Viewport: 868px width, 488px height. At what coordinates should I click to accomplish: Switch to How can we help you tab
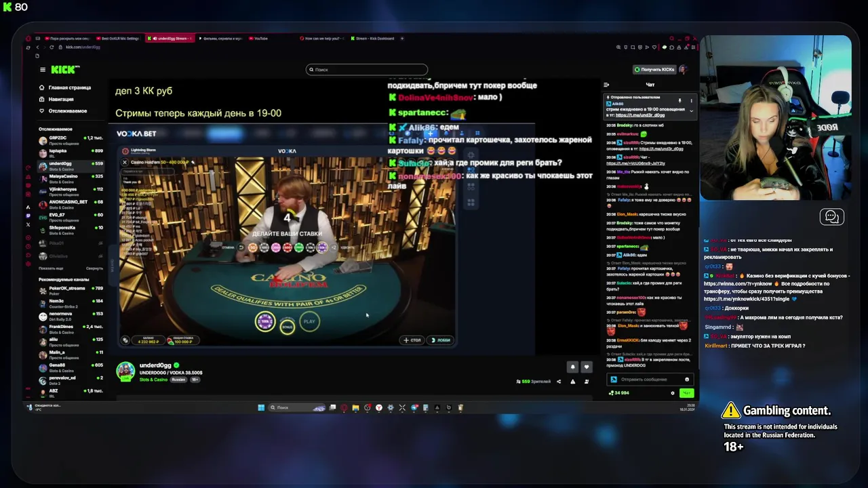click(x=323, y=39)
